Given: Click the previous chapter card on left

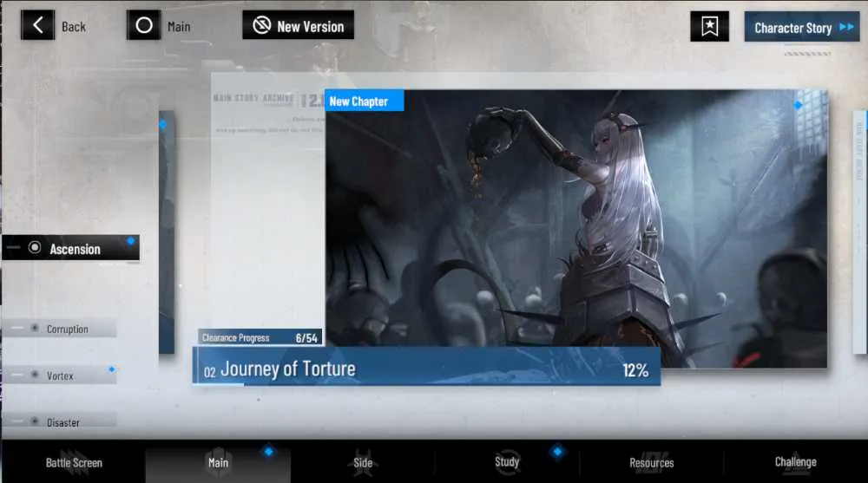Looking at the screenshot, I should point(167,232).
